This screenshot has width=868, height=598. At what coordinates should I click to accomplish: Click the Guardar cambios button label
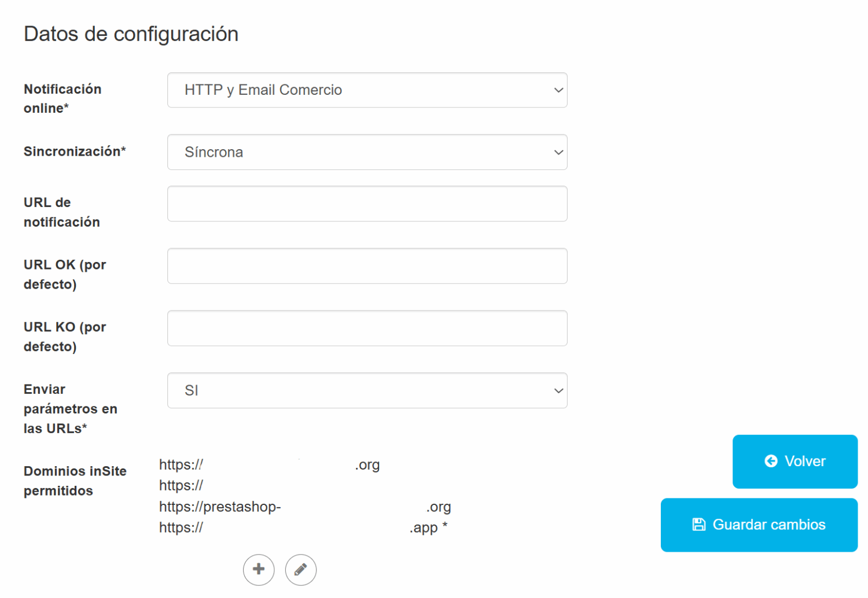click(x=768, y=525)
